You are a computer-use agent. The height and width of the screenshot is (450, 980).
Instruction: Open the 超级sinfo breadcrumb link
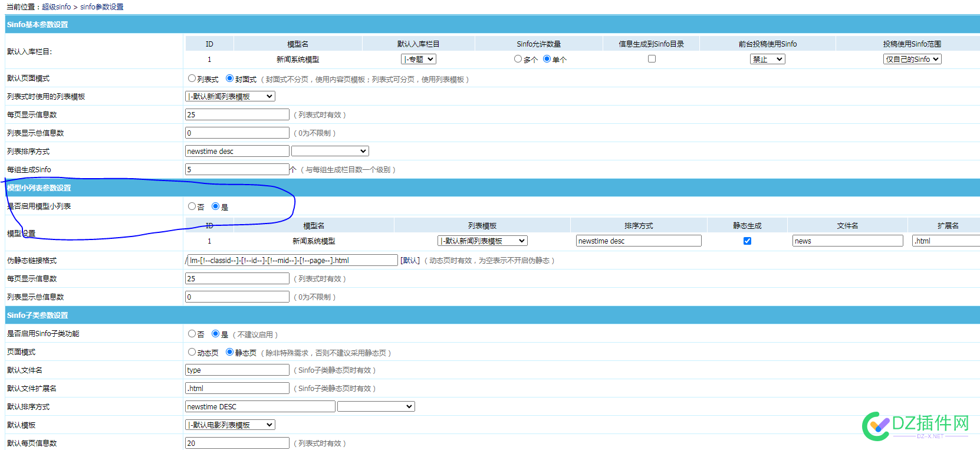56,7
